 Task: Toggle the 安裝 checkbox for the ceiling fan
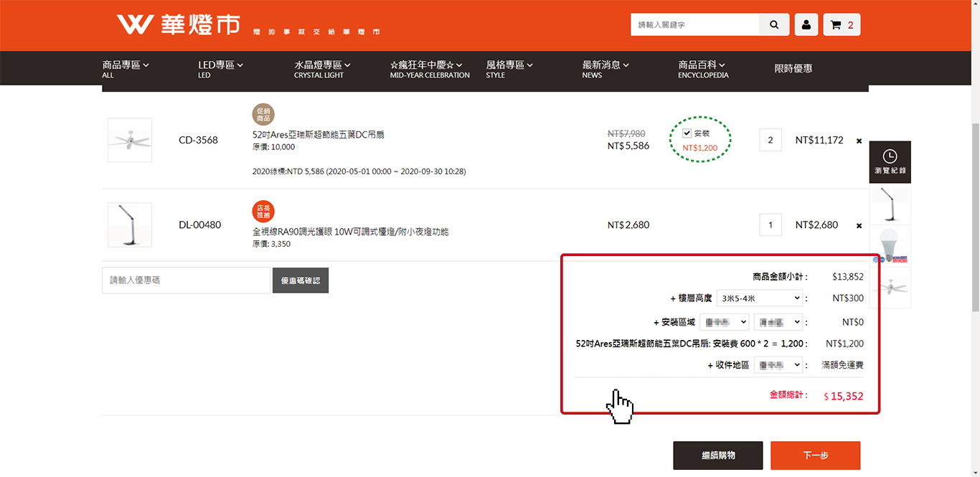point(687,133)
